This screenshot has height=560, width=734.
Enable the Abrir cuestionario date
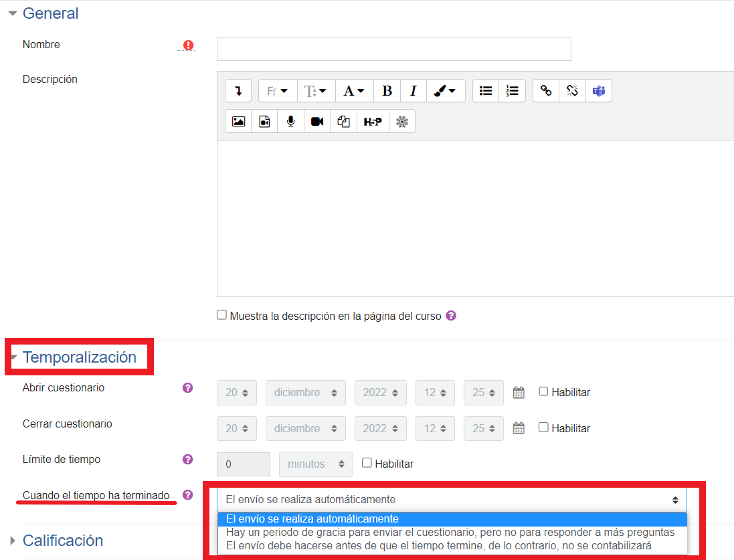543,391
